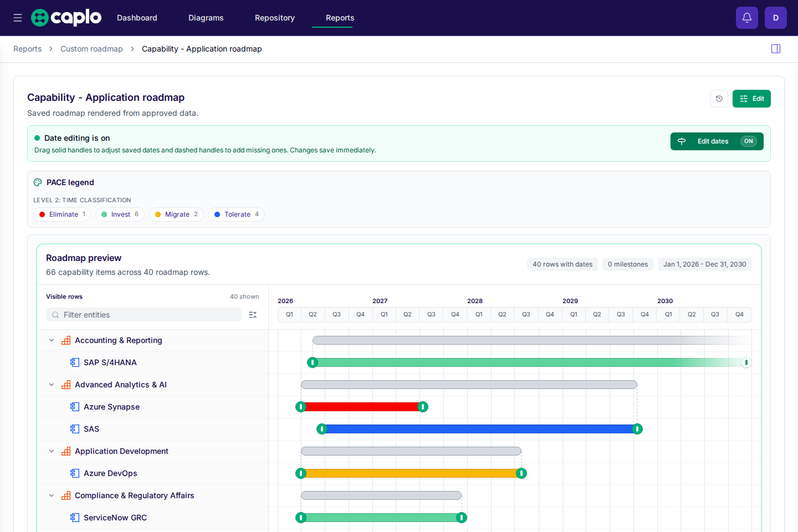This screenshot has height=532, width=798.
Task: Click the yellow Azure DevOps timeline bar
Action: (411, 473)
